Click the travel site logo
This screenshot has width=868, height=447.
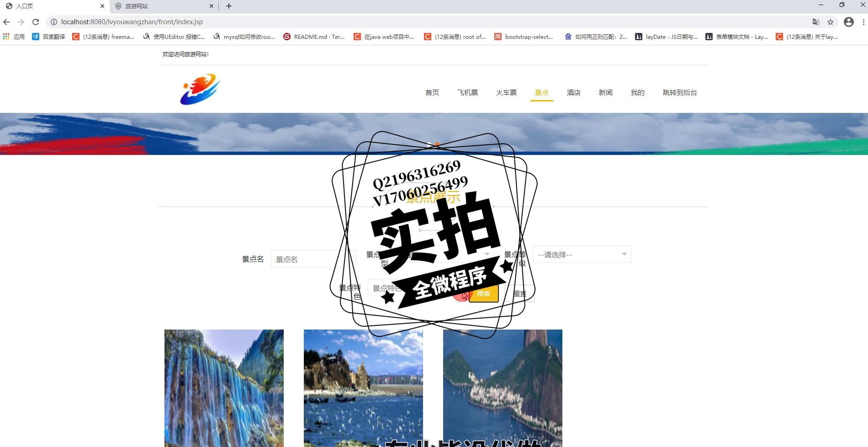tap(200, 89)
